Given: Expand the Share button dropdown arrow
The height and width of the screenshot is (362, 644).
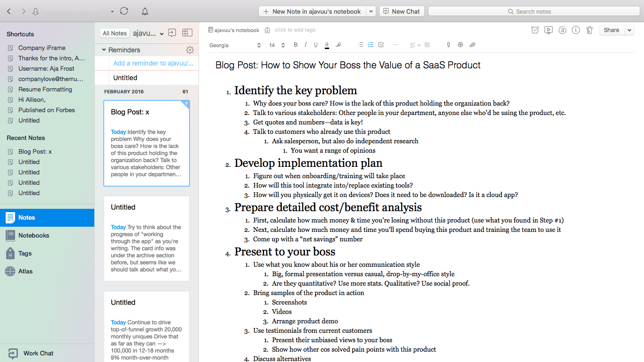Looking at the screenshot, I should (629, 30).
